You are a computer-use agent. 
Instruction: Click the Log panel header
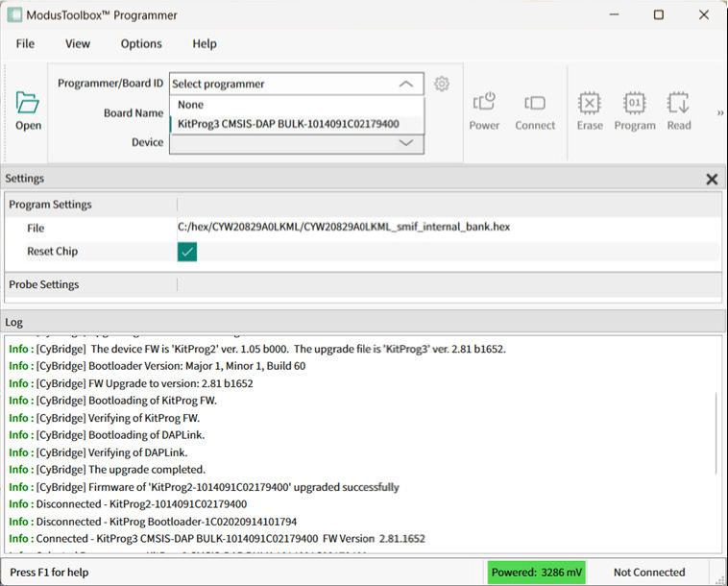click(x=362, y=322)
